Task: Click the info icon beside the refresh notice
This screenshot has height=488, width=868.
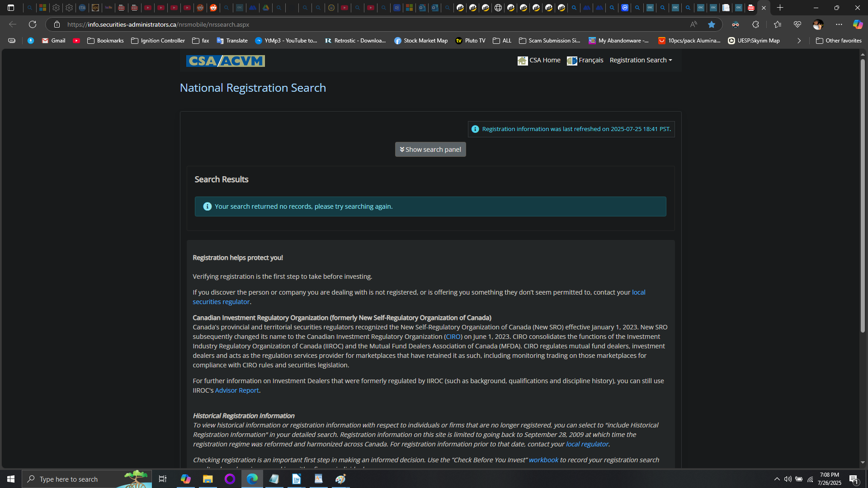Action: [x=475, y=129]
